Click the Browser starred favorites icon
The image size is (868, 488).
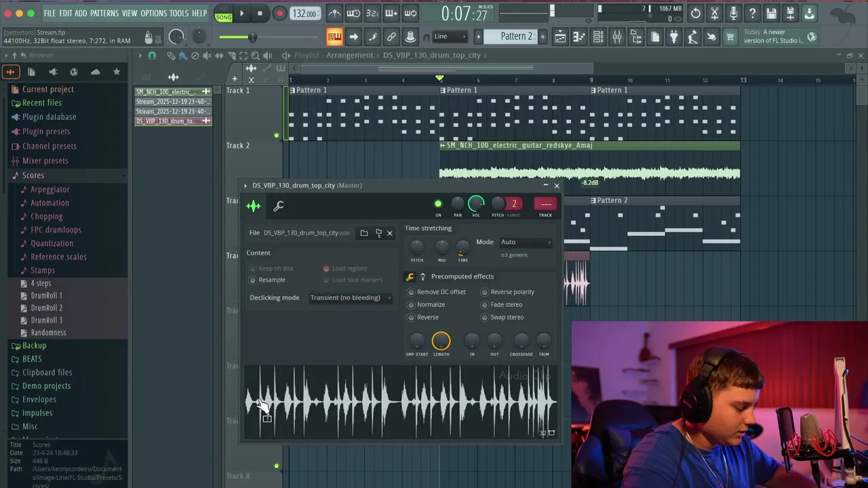click(x=117, y=72)
